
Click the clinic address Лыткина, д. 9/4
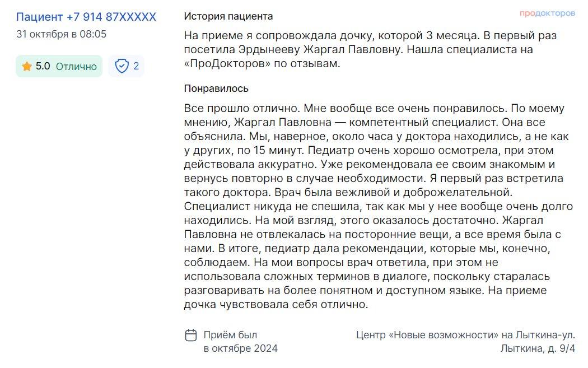tap(538, 348)
